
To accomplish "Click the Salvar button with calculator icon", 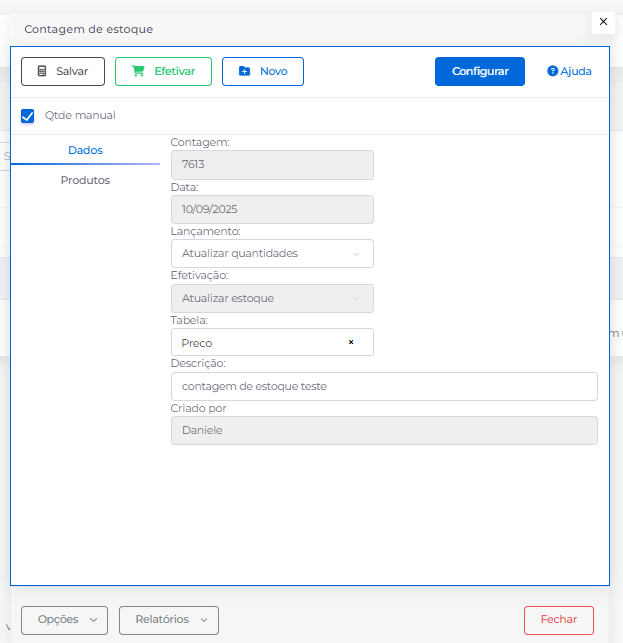I will click(x=63, y=71).
